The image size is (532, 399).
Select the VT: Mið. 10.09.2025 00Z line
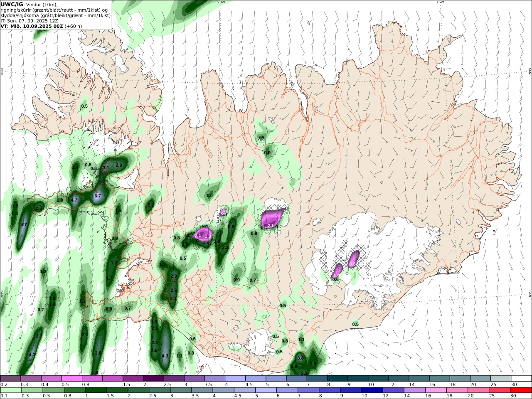click(32, 26)
